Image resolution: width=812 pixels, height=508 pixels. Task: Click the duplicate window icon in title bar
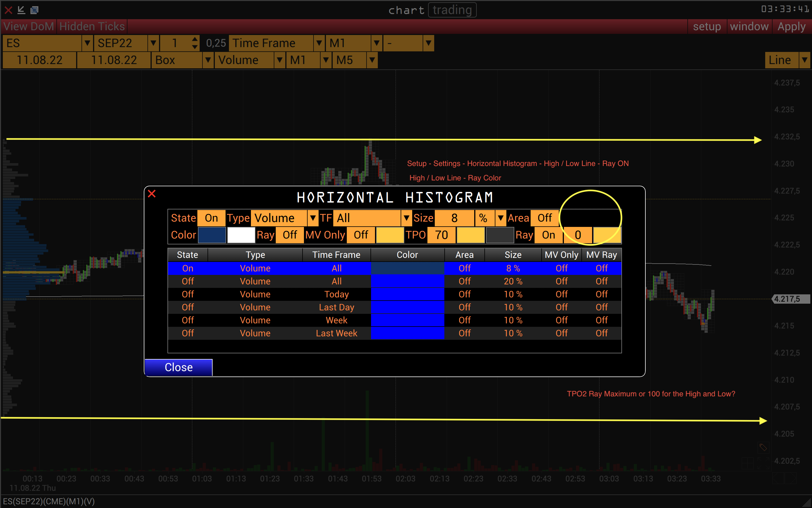34,10
